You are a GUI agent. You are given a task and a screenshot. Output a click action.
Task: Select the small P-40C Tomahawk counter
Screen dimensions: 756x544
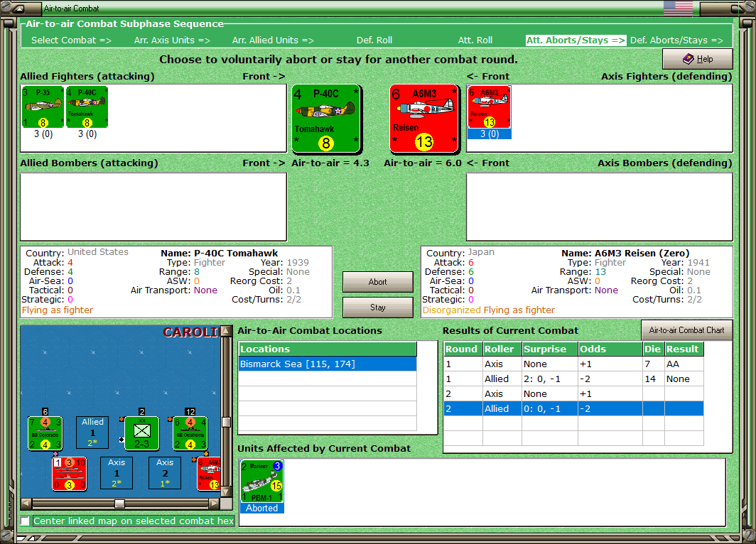point(87,107)
